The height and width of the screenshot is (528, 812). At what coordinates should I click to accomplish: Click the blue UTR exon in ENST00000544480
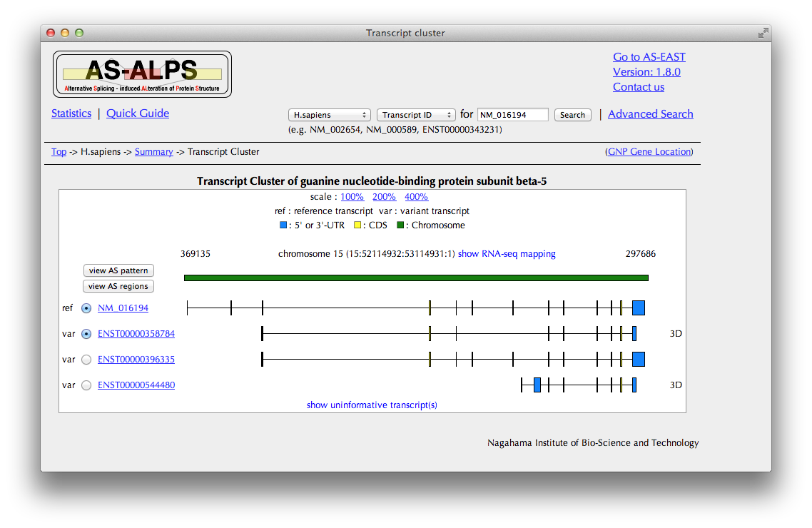pos(537,385)
